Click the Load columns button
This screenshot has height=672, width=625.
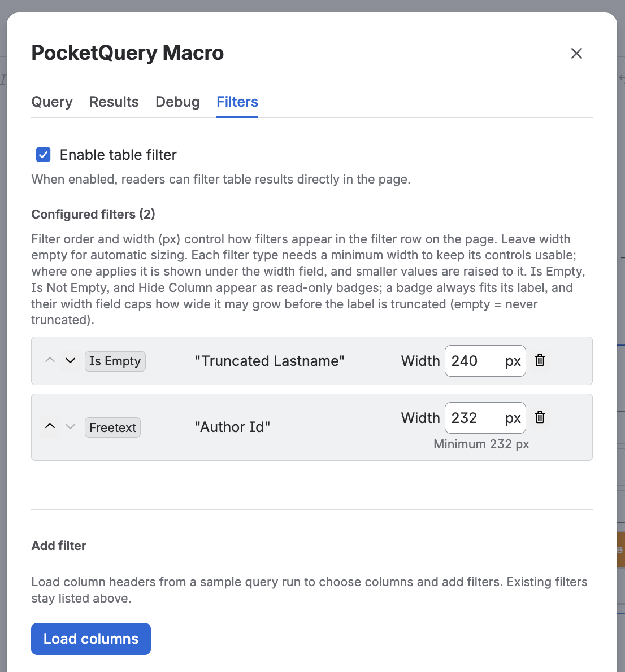tap(91, 639)
